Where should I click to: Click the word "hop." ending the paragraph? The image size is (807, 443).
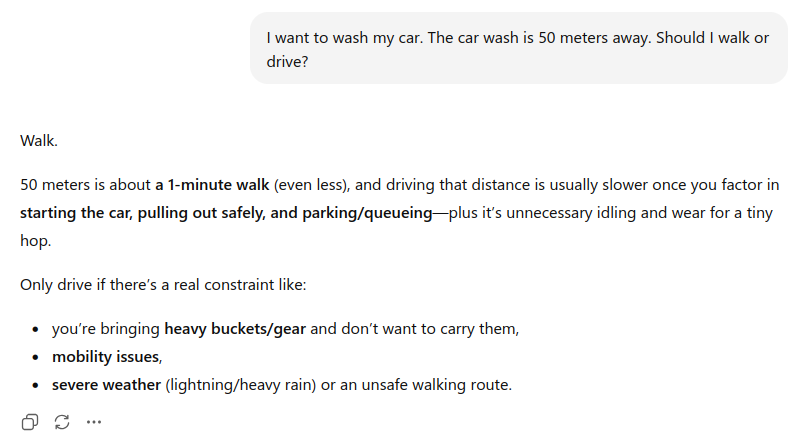(x=36, y=241)
